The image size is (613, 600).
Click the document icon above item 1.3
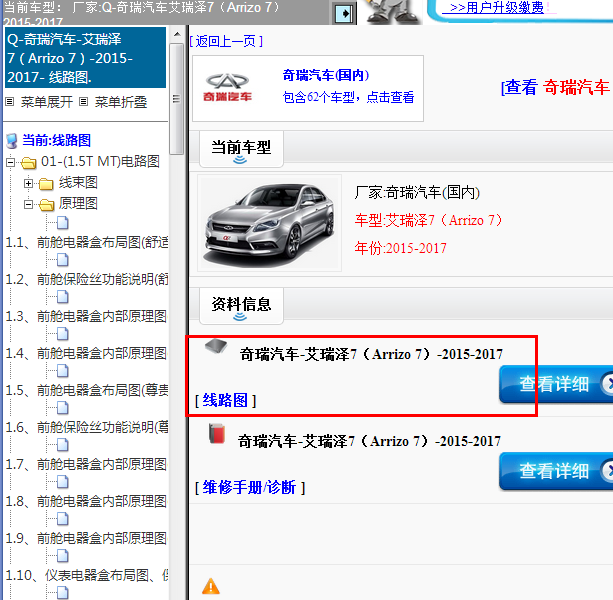coord(63,297)
